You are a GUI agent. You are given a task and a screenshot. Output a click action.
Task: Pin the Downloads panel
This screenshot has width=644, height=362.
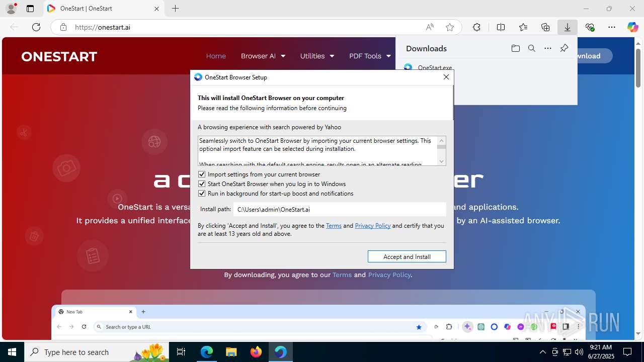[x=564, y=48]
